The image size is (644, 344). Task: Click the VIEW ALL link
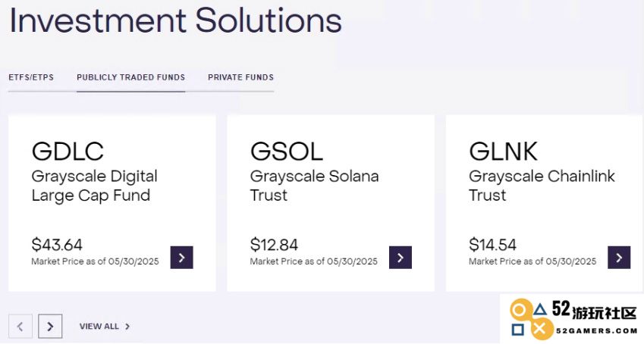[99, 327]
